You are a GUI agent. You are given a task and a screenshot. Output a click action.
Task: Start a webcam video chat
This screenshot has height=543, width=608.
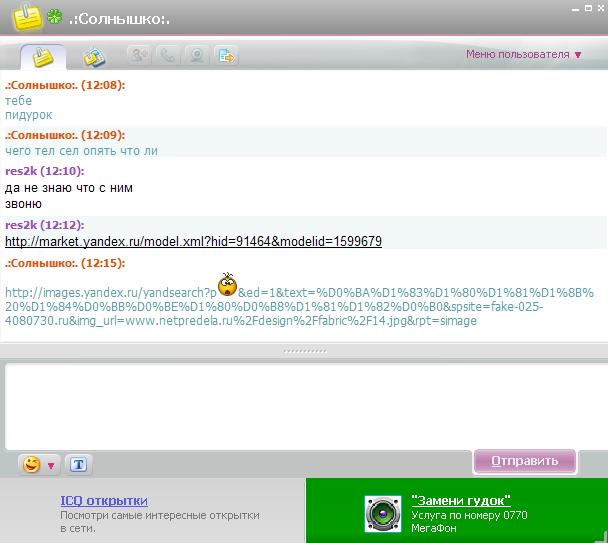tap(197, 56)
